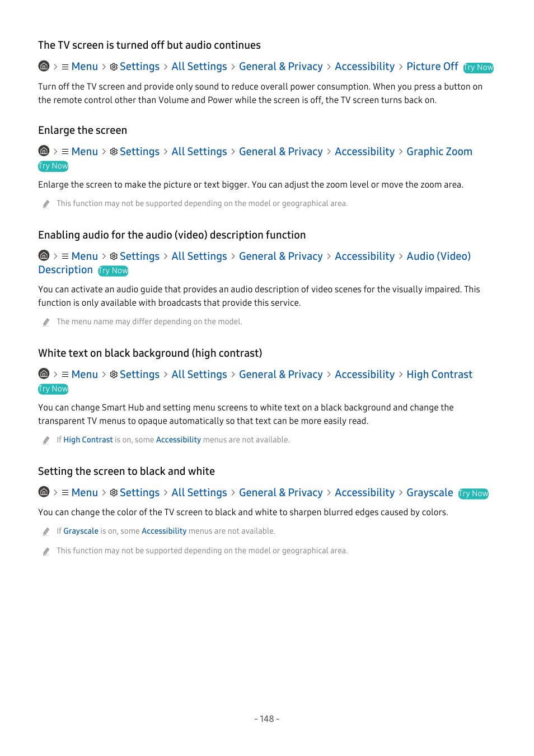
Task: Open the Grayscale path link
Action: (429, 493)
